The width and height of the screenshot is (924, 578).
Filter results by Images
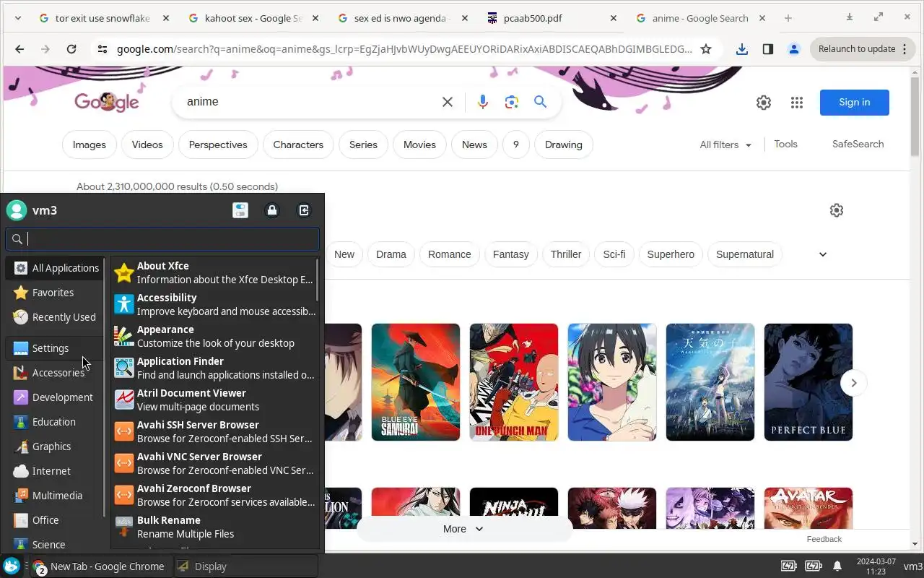point(90,144)
